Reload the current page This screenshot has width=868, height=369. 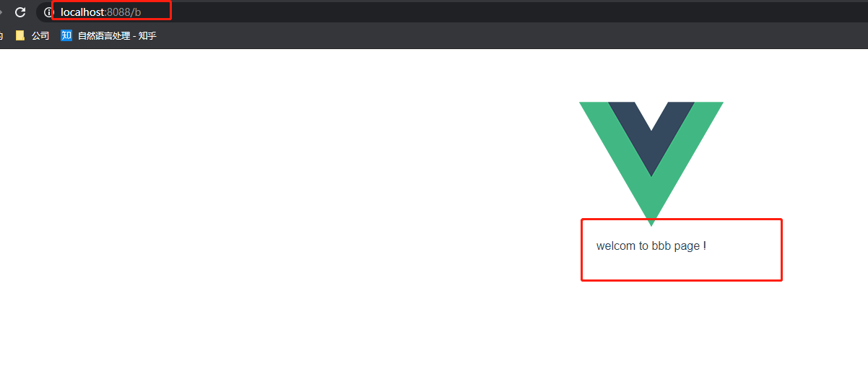pos(20,12)
